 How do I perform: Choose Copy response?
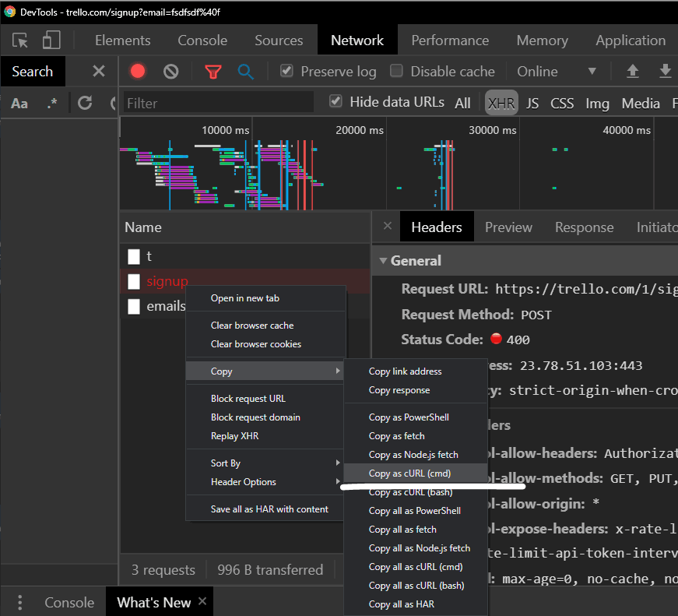[x=416, y=389]
